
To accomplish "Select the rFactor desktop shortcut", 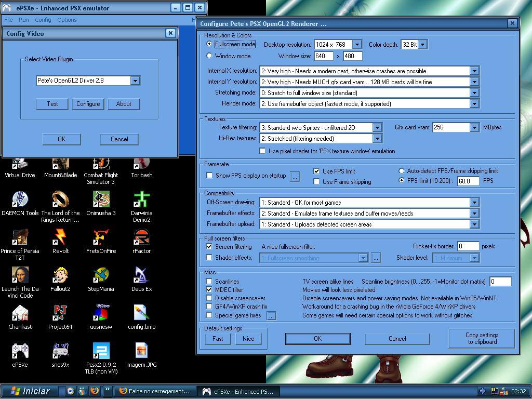I will pos(141,242).
